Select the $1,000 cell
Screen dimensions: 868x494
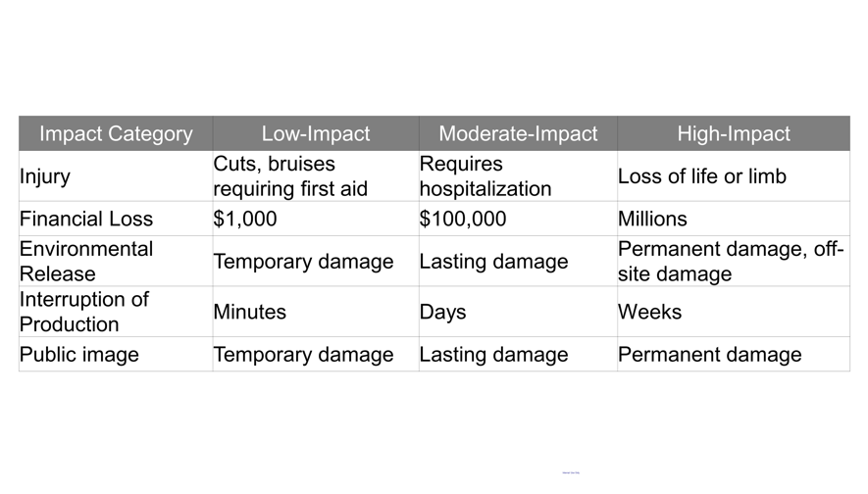pos(245,219)
